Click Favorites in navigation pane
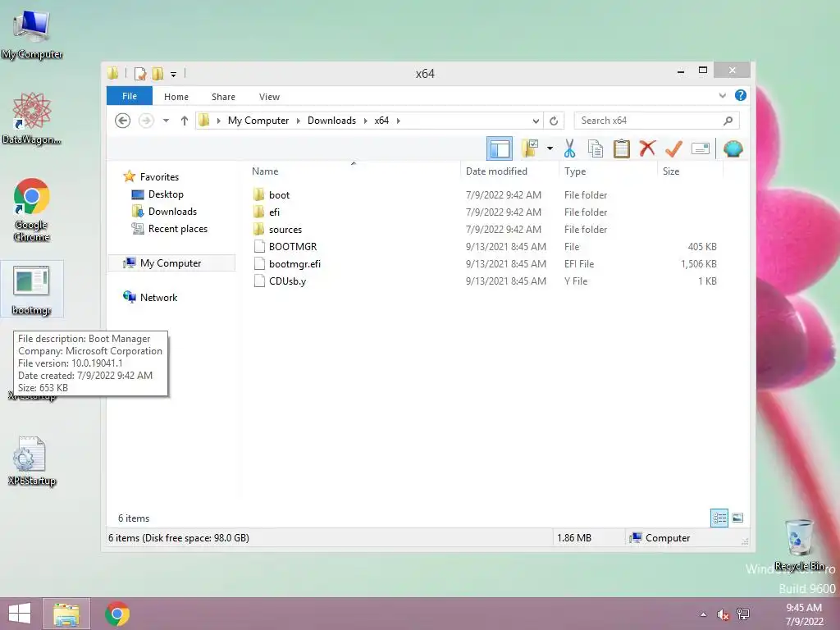 pyautogui.click(x=159, y=177)
